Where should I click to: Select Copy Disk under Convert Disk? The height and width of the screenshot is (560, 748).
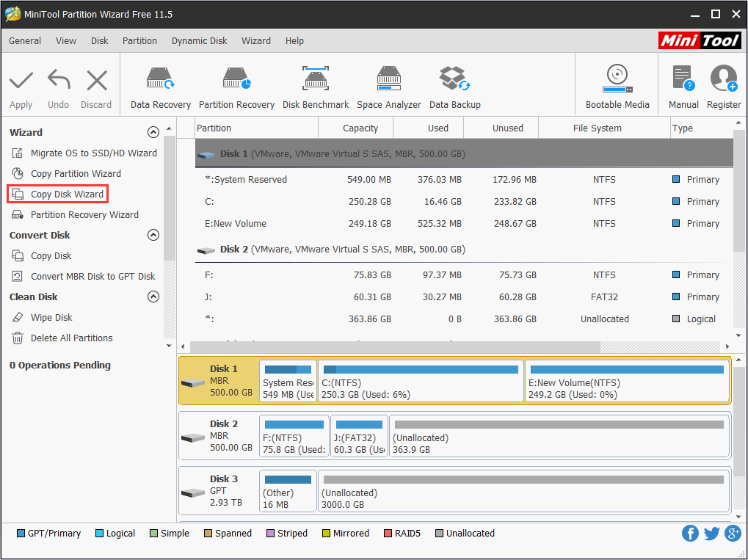41,255
